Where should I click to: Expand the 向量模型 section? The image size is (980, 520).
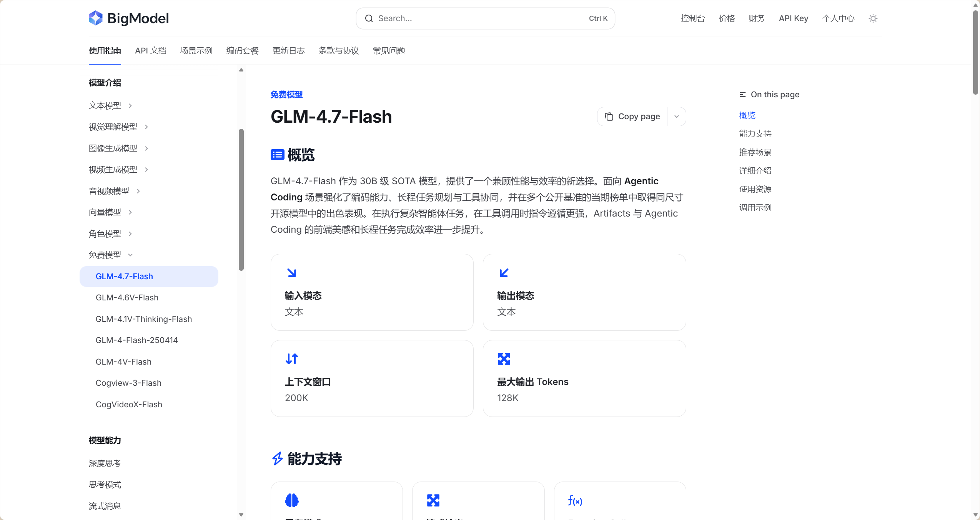click(130, 212)
